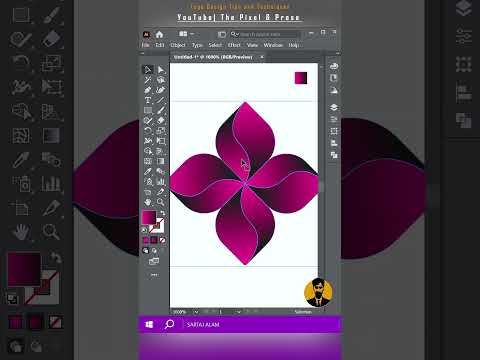Select the Gradient tool
Screen dimensions: 480x360
(x=161, y=161)
